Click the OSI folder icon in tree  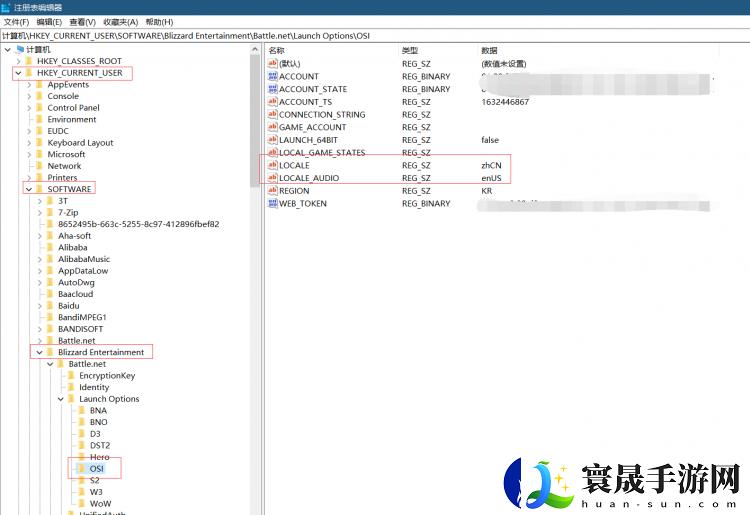(x=81, y=468)
